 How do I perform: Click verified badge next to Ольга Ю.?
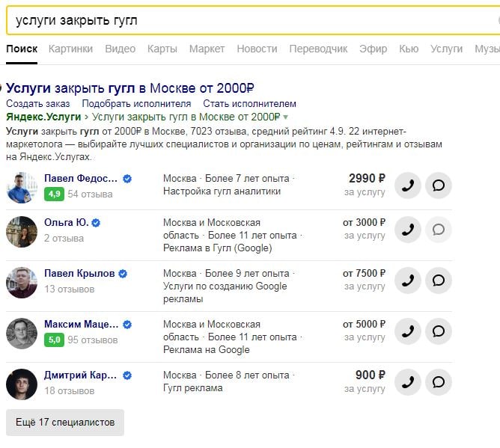pyautogui.click(x=96, y=223)
